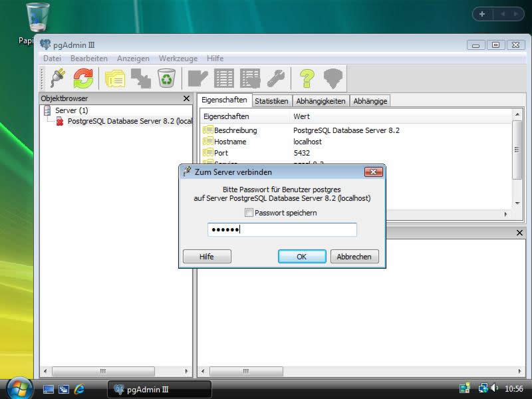
Task: Click the yellow question mark help icon
Action: [307, 78]
